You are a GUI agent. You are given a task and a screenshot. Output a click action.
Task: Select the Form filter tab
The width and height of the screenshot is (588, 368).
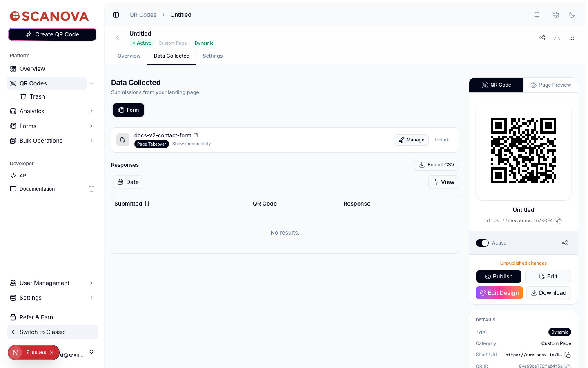(128, 110)
